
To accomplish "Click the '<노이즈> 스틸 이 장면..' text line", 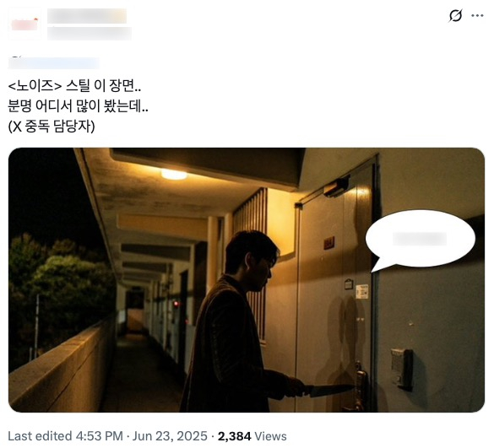I will point(74,86).
